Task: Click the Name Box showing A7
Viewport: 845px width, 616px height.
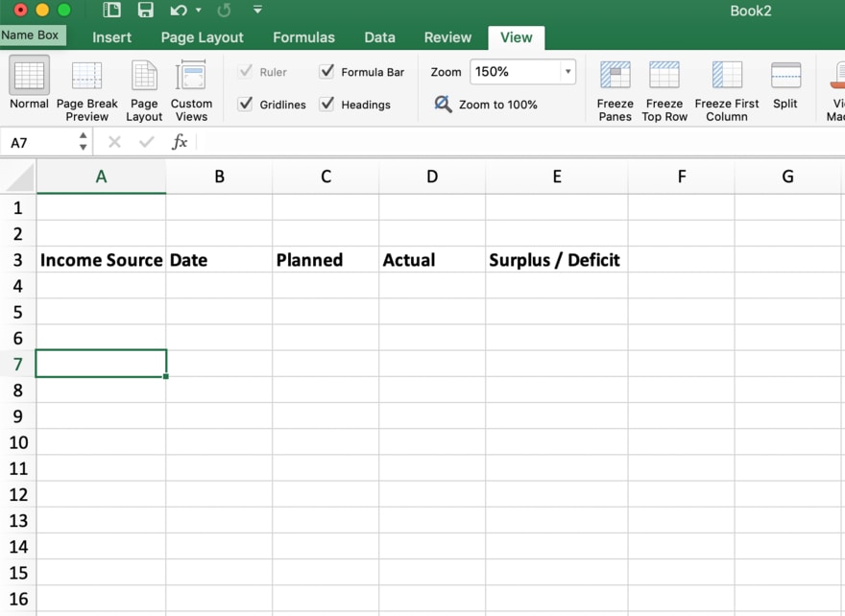Action: tap(40, 142)
